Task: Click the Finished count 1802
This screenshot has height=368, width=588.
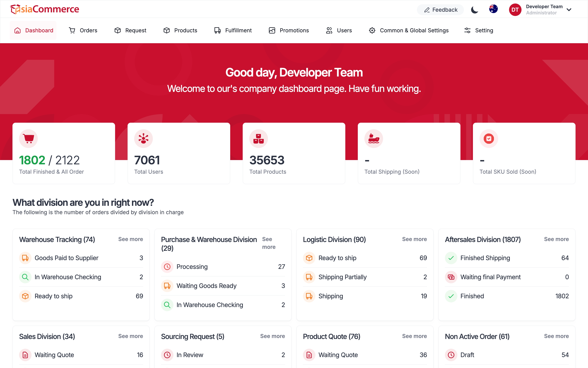Action: pyautogui.click(x=562, y=296)
